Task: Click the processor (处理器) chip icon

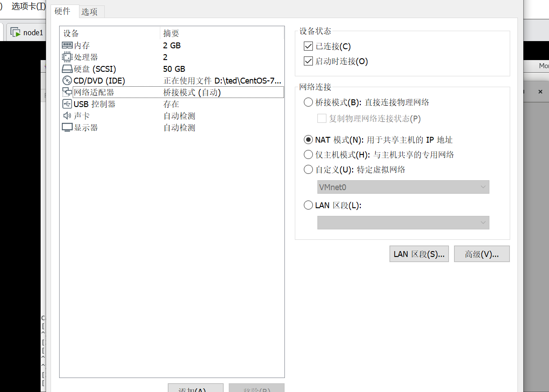Action: pyautogui.click(x=67, y=57)
